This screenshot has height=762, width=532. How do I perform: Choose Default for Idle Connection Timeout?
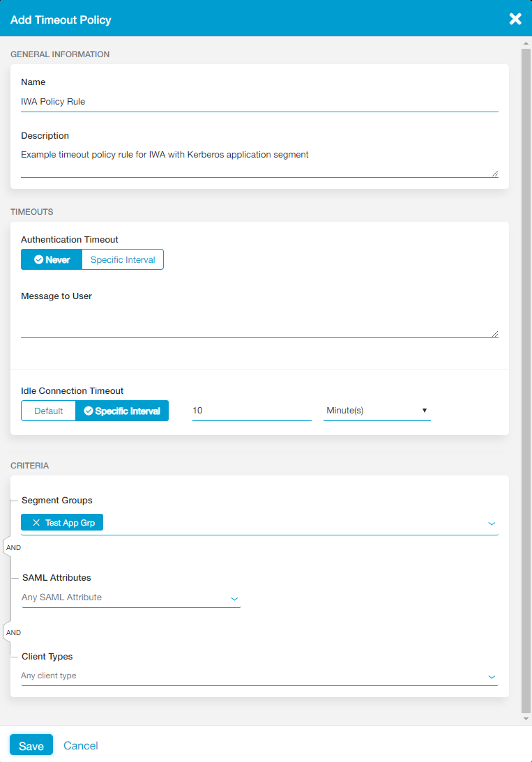pyautogui.click(x=49, y=411)
